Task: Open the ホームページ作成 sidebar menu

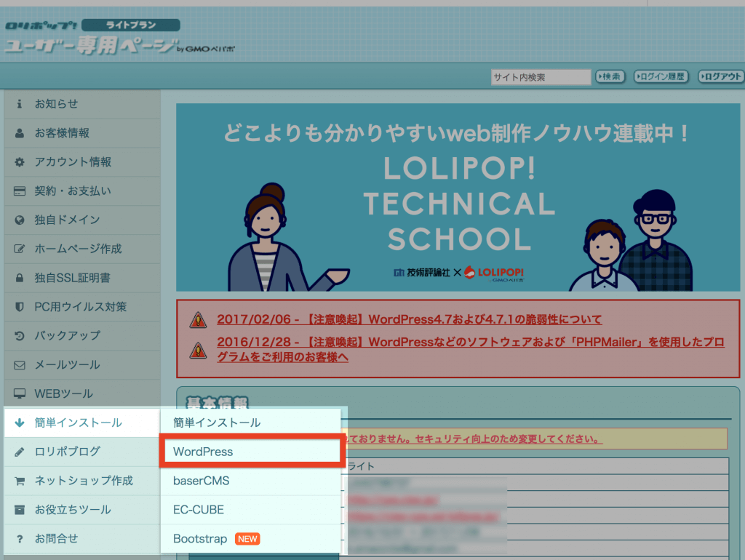Action: coord(82,249)
